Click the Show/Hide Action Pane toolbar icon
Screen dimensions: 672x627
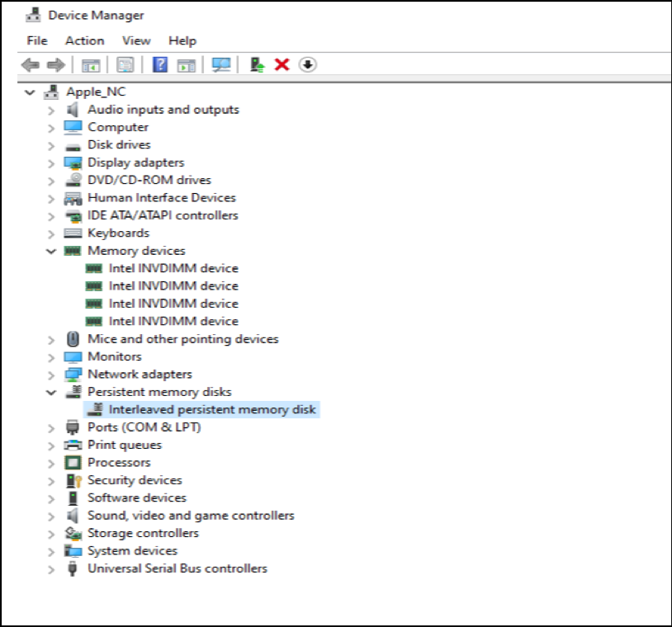click(x=187, y=65)
